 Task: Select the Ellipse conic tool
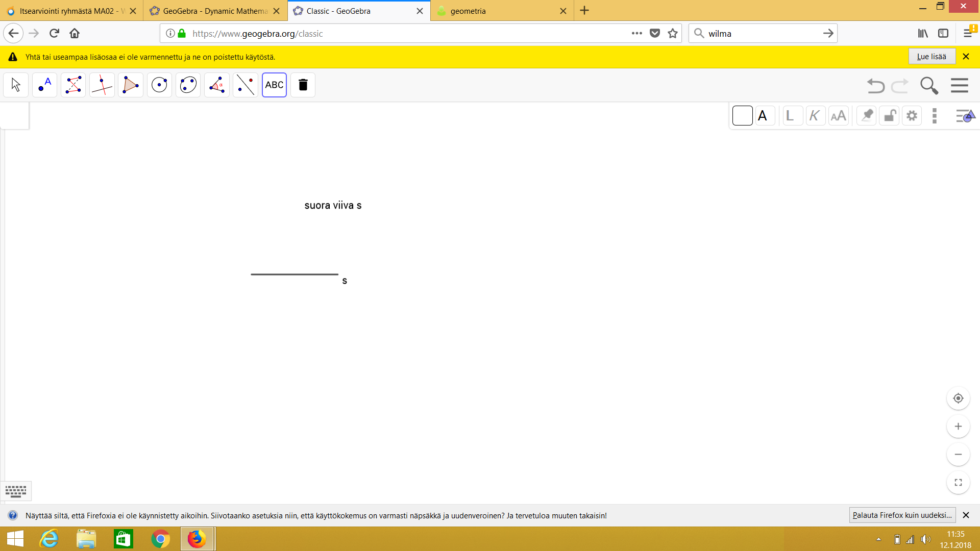click(188, 85)
